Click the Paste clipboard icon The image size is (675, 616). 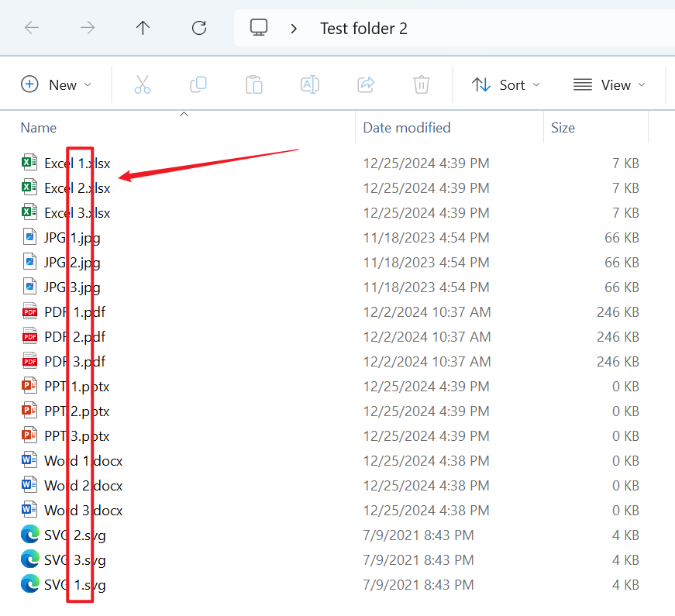coord(254,84)
